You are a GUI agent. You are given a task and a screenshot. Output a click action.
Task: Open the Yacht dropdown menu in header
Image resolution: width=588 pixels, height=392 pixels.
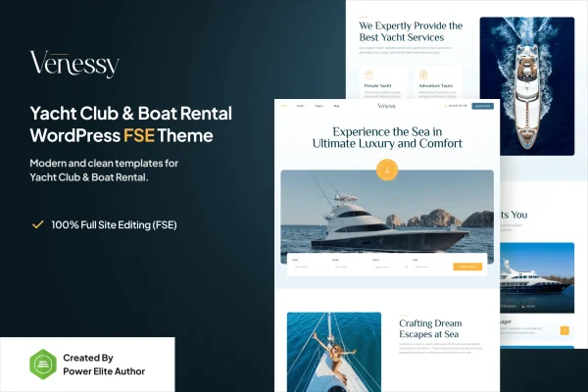tap(301, 106)
